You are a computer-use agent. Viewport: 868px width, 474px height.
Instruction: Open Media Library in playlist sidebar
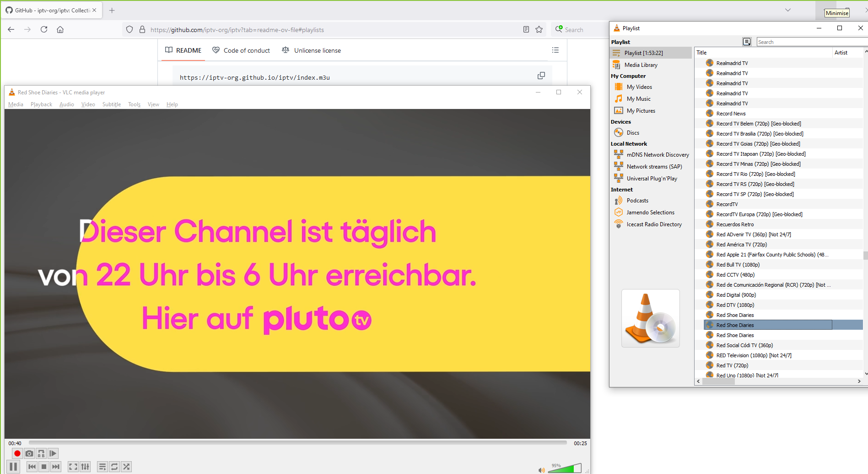tap(651, 65)
